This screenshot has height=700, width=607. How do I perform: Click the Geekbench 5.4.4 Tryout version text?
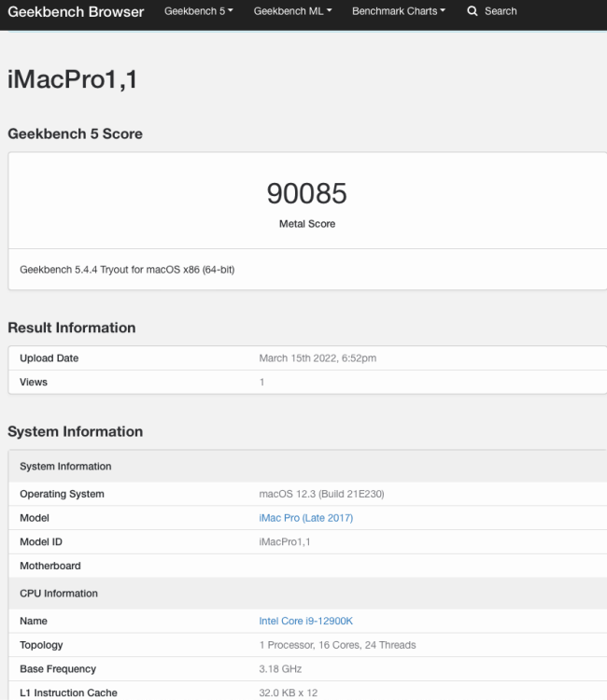(127, 270)
